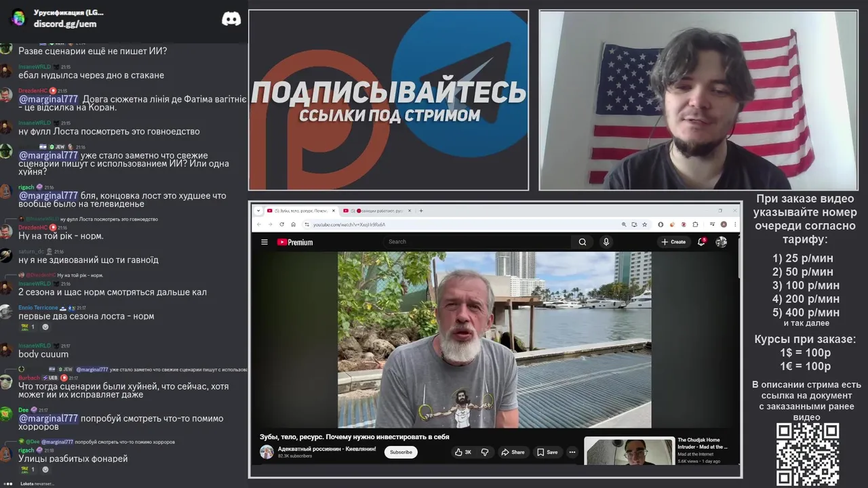The image size is (868, 488).
Task: Open suggested video title The Chudjak Home Intruder
Action: (703, 443)
